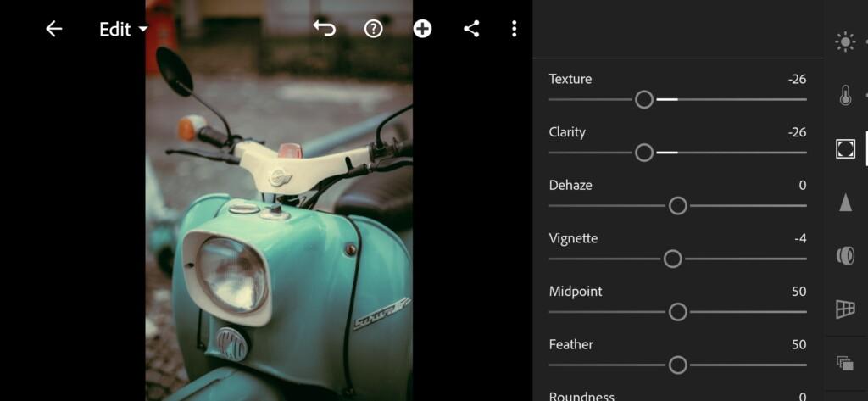The width and height of the screenshot is (868, 401).
Task: Open the Geometry grid panel icon
Action: click(x=845, y=309)
